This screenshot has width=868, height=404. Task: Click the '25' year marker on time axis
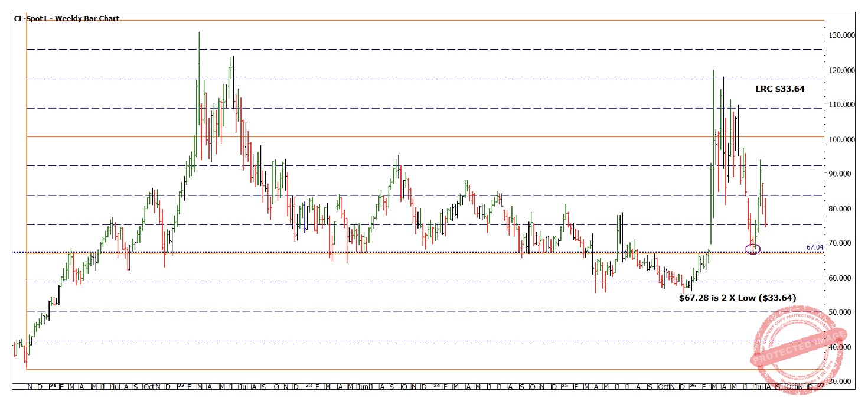(564, 386)
